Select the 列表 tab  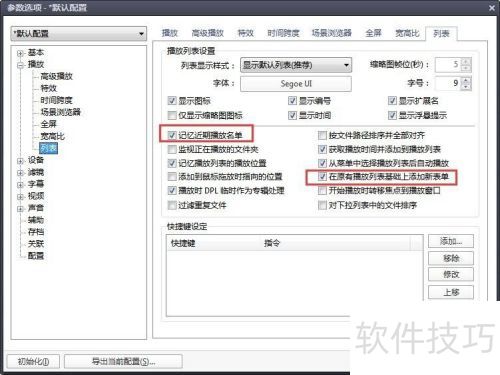[x=441, y=33]
